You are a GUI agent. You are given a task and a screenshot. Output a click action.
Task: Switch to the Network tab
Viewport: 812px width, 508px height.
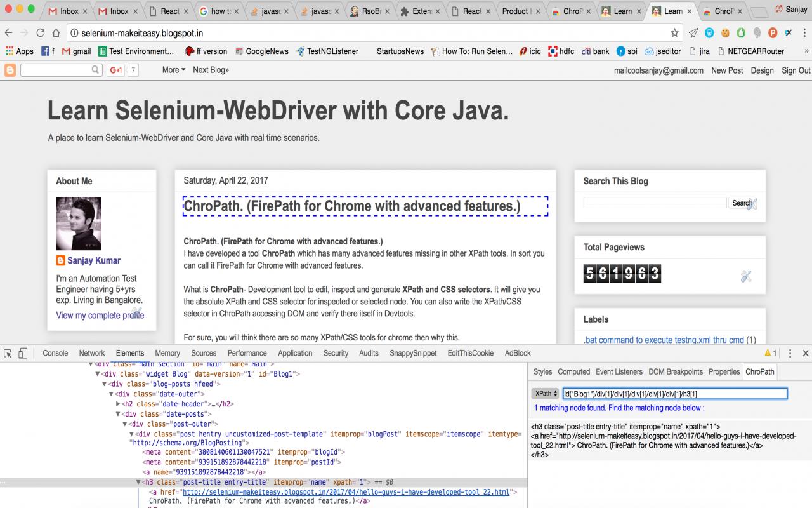[92, 353]
